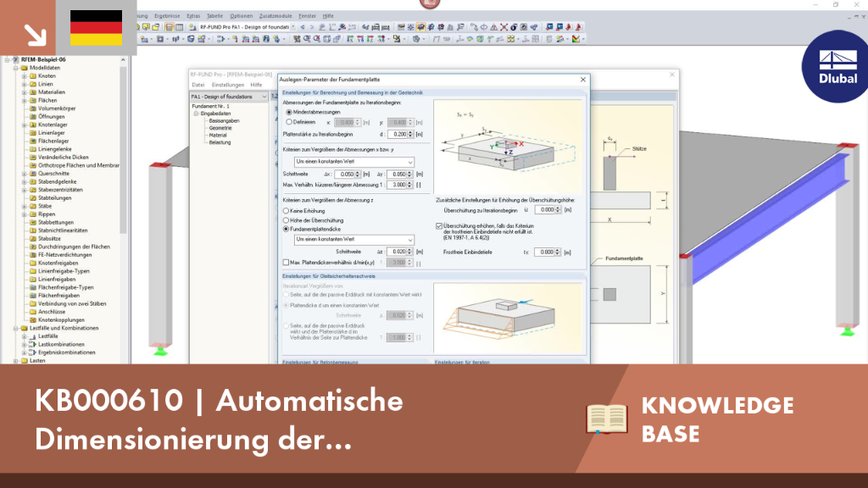Click the Dlubal logo badge
This screenshot has width=868, height=488.
point(836,66)
